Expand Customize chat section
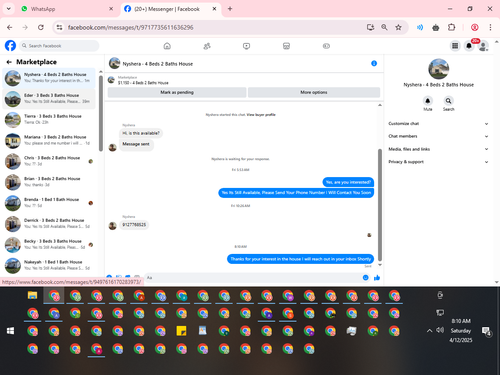Screen dimensions: 500x375 [x=438, y=124]
